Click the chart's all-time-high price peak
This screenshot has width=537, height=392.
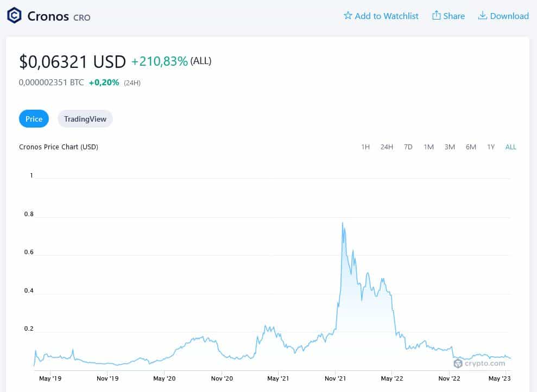point(343,223)
